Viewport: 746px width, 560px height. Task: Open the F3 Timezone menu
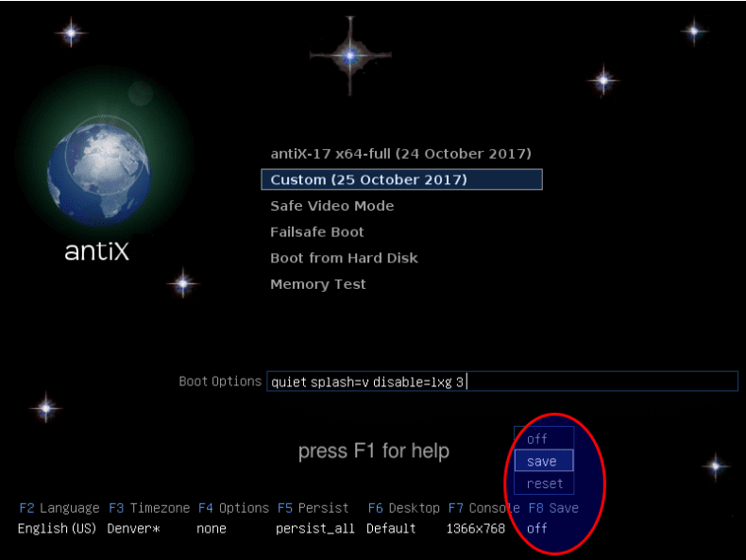coord(149,508)
